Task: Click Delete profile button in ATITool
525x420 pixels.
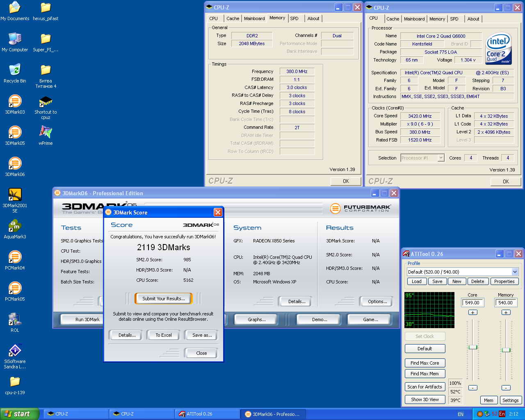Action: tap(477, 281)
